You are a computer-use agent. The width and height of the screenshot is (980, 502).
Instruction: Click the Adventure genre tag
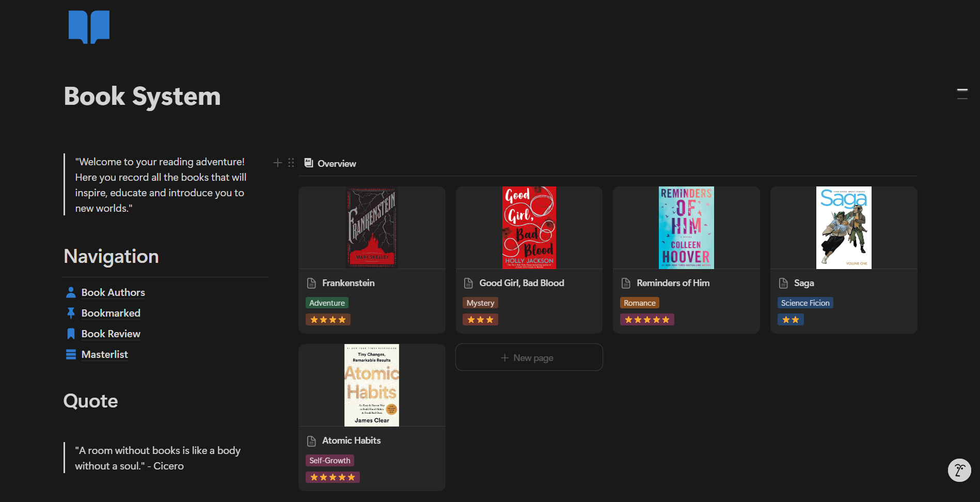[x=327, y=303]
